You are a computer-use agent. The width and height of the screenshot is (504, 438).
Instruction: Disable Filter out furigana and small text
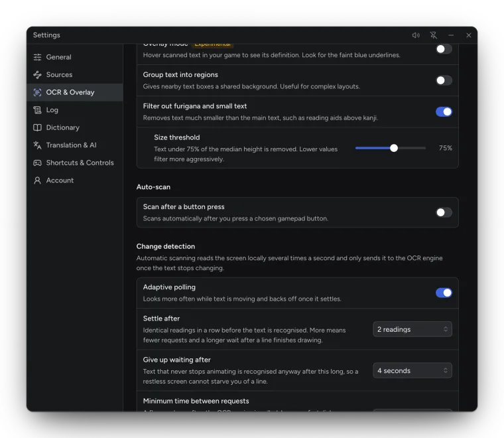tap(444, 112)
